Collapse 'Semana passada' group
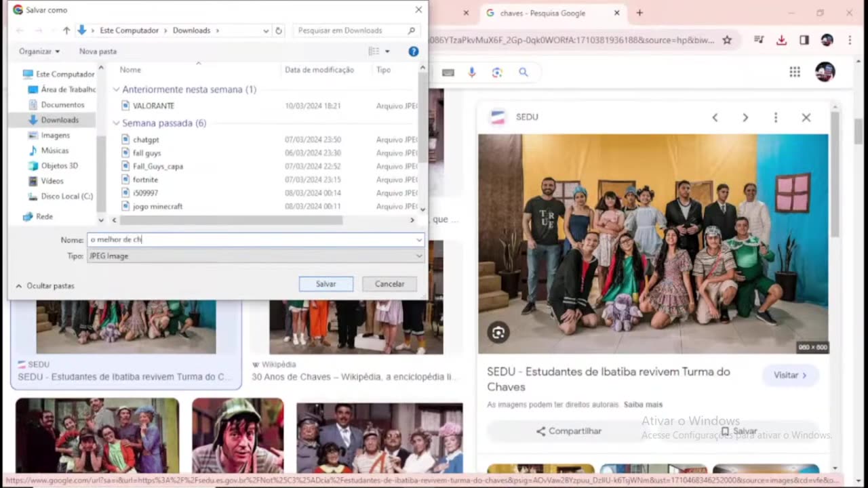The image size is (868, 488). [116, 123]
